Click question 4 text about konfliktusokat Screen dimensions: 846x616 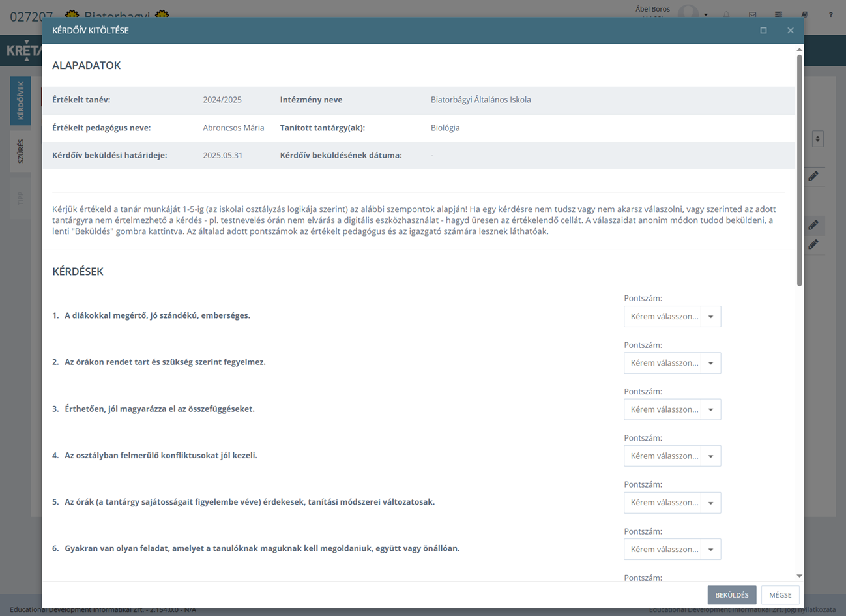tap(161, 455)
